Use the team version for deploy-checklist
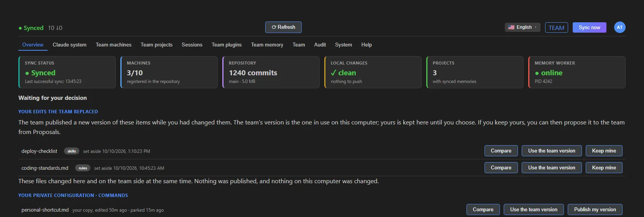This screenshot has height=217, width=644. pos(552,151)
